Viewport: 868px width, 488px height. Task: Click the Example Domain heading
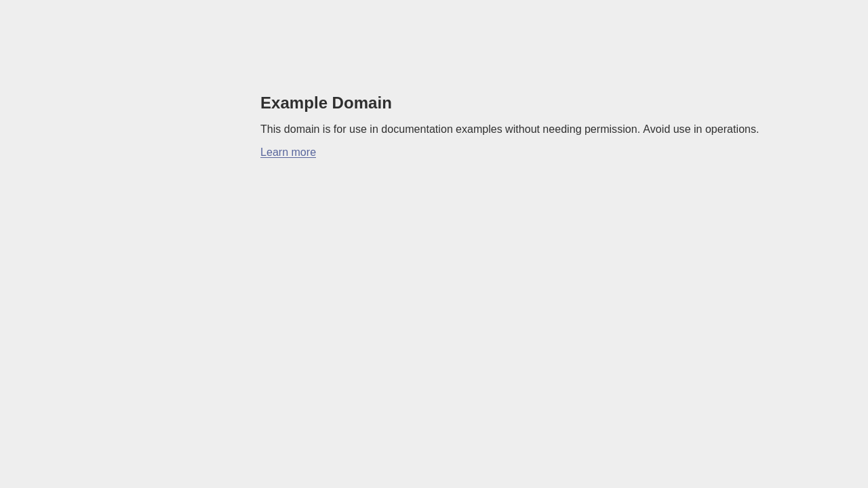tap(326, 103)
